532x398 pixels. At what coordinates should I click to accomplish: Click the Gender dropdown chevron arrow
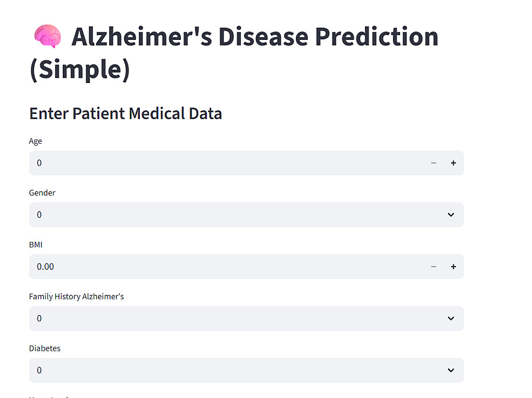[x=451, y=215]
